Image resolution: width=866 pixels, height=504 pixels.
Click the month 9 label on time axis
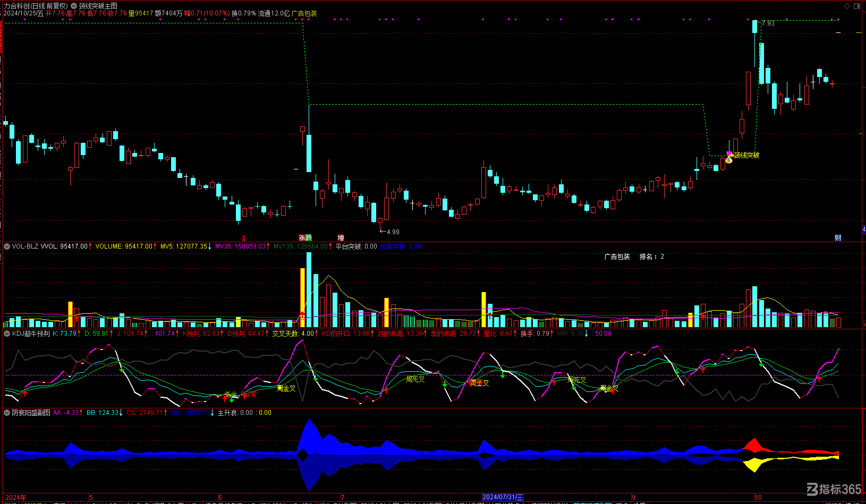633,498
